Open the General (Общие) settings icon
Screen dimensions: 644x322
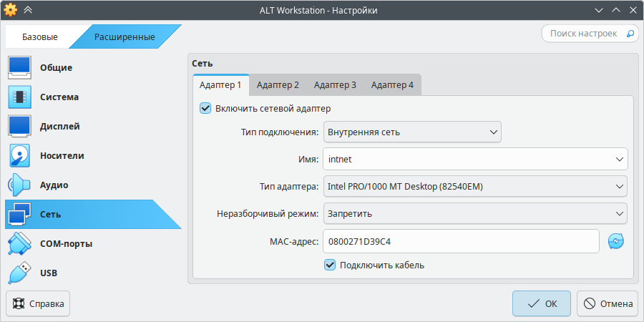20,67
